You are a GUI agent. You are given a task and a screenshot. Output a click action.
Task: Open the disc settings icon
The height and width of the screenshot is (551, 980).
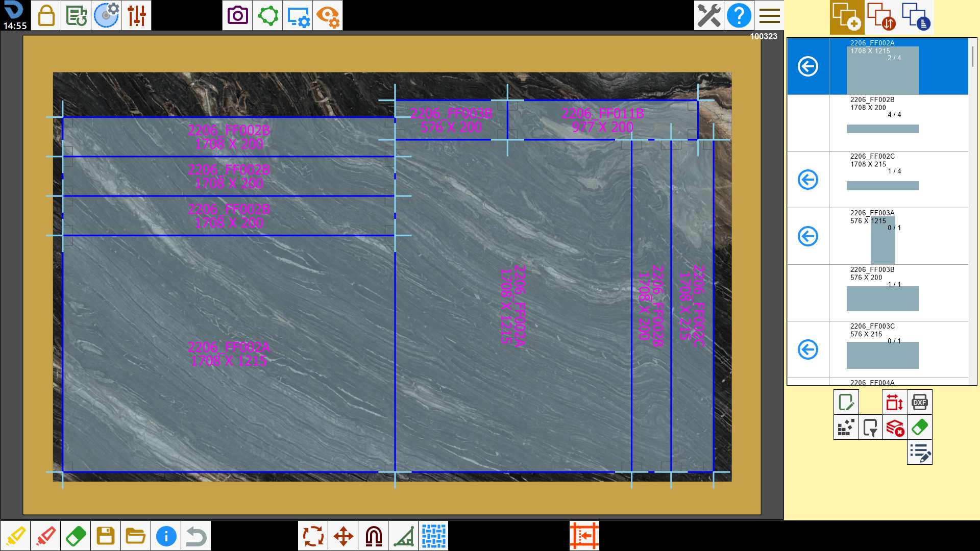(106, 15)
